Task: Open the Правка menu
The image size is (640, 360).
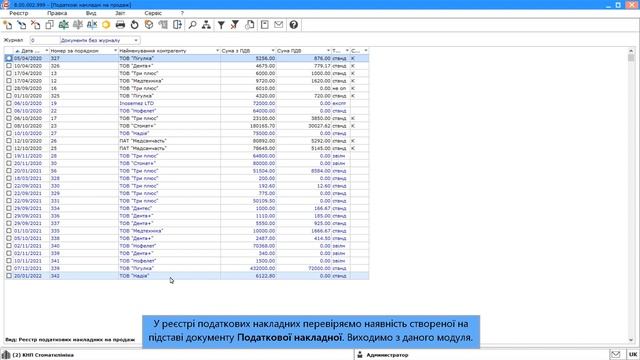Action: (x=57, y=13)
